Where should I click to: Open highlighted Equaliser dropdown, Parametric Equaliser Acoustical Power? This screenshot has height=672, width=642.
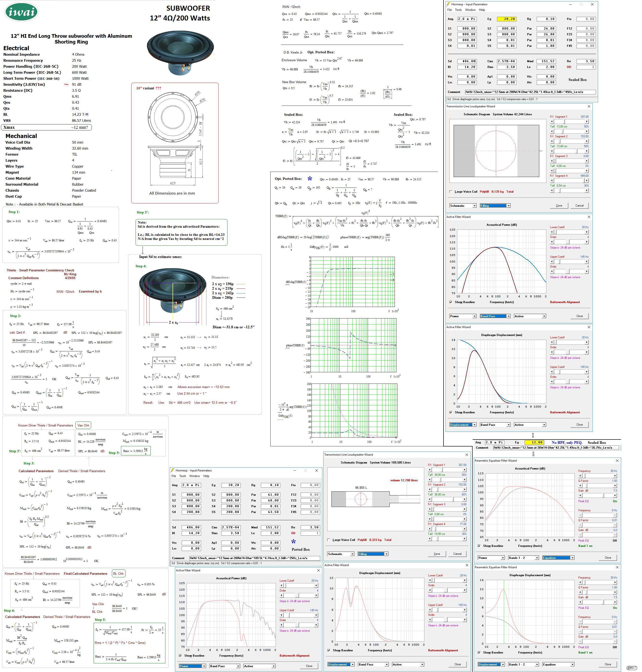point(558,558)
